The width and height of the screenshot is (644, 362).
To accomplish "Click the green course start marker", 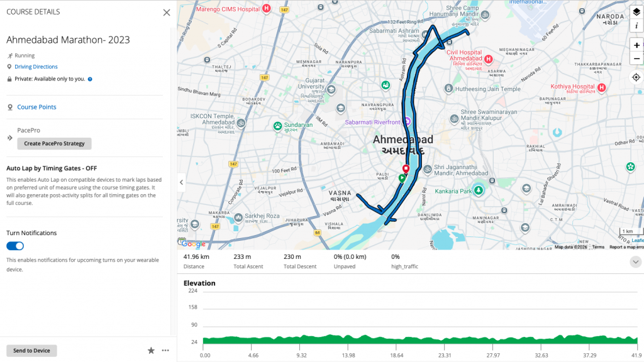I will point(402,178).
